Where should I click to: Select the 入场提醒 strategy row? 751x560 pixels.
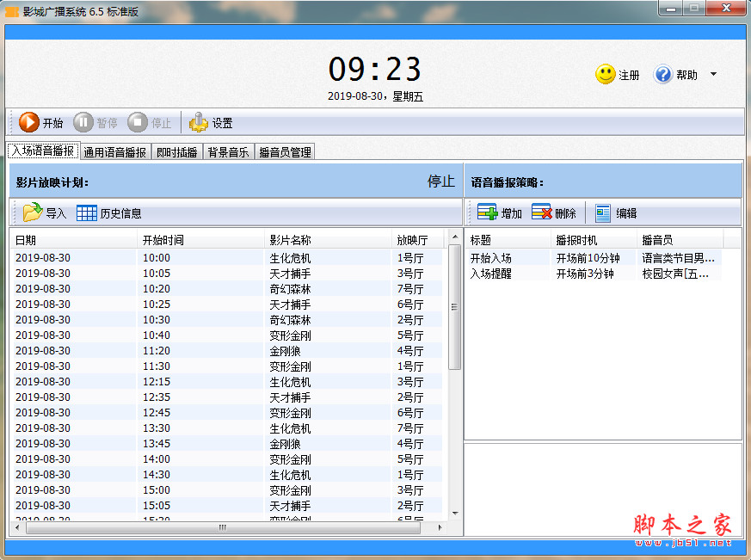tap(491, 274)
